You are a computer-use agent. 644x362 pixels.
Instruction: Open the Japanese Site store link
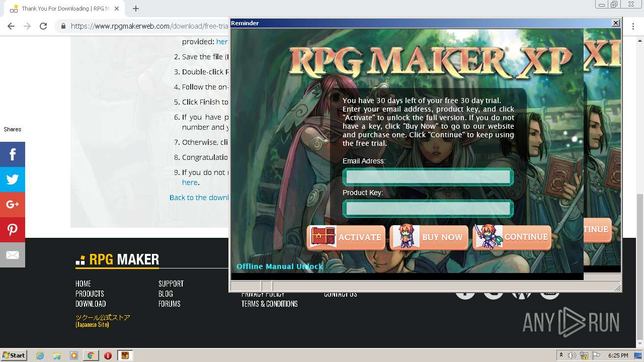(103, 321)
